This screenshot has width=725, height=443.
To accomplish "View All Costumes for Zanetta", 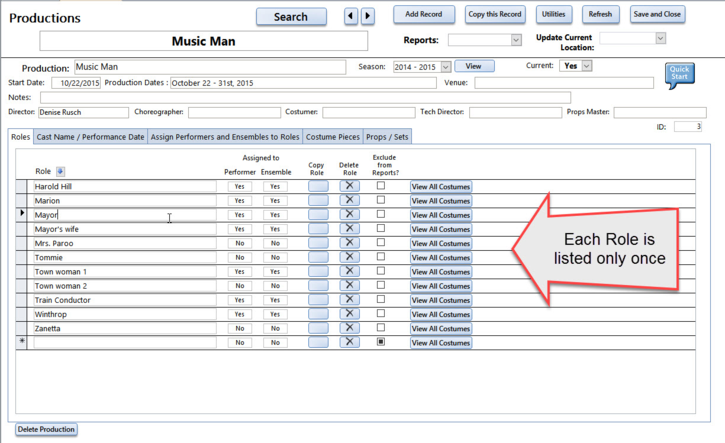I will click(441, 328).
